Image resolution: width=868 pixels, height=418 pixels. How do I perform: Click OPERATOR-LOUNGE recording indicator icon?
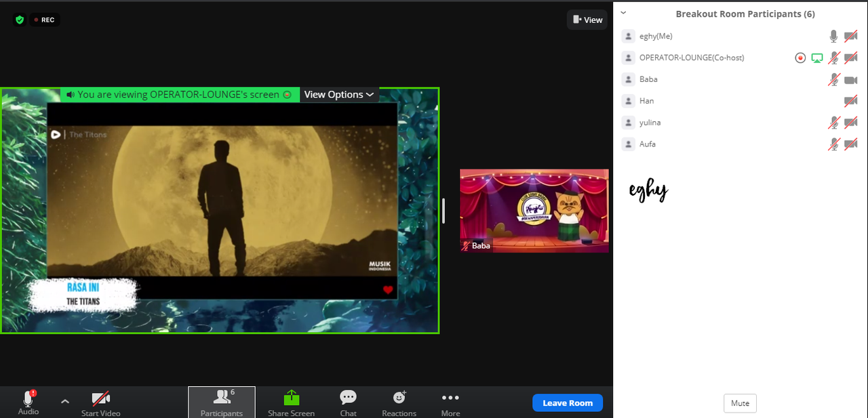tap(800, 58)
